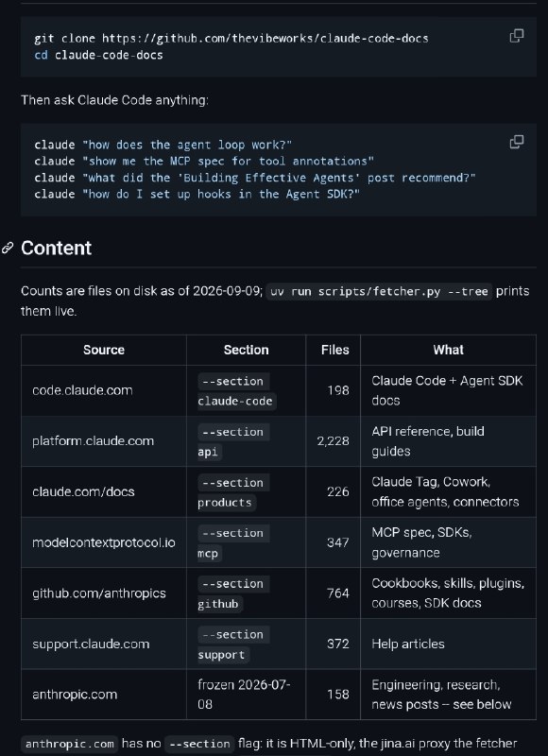
Task: Click the git clone URL text
Action: [265, 39]
